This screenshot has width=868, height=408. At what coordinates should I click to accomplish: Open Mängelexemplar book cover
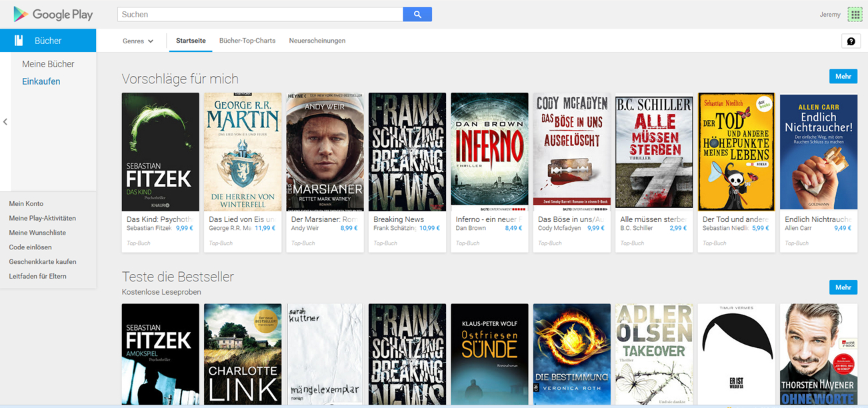click(x=325, y=354)
